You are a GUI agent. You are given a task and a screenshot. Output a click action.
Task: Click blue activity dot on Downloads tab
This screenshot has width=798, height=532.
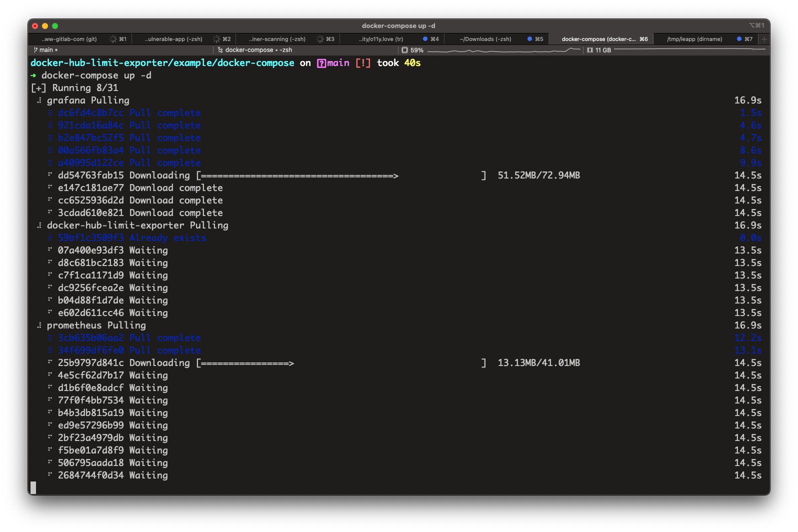529,39
